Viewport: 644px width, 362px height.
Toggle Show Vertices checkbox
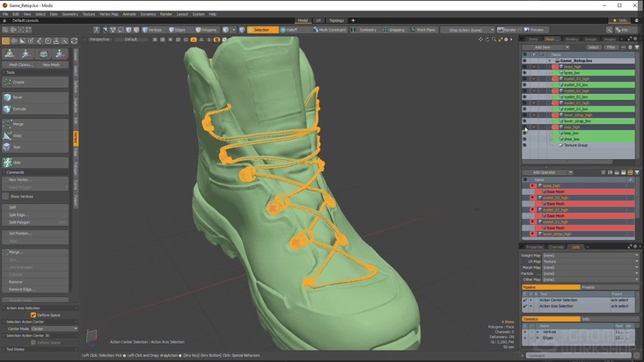click(x=5, y=196)
